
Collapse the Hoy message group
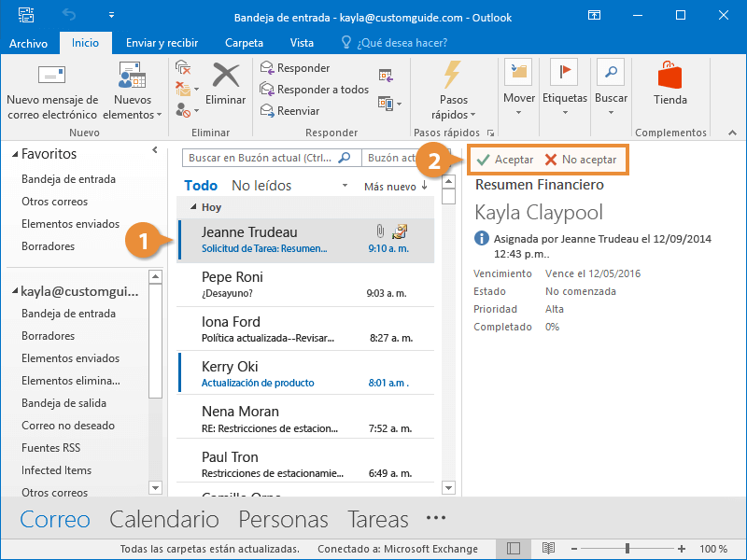pos(193,207)
